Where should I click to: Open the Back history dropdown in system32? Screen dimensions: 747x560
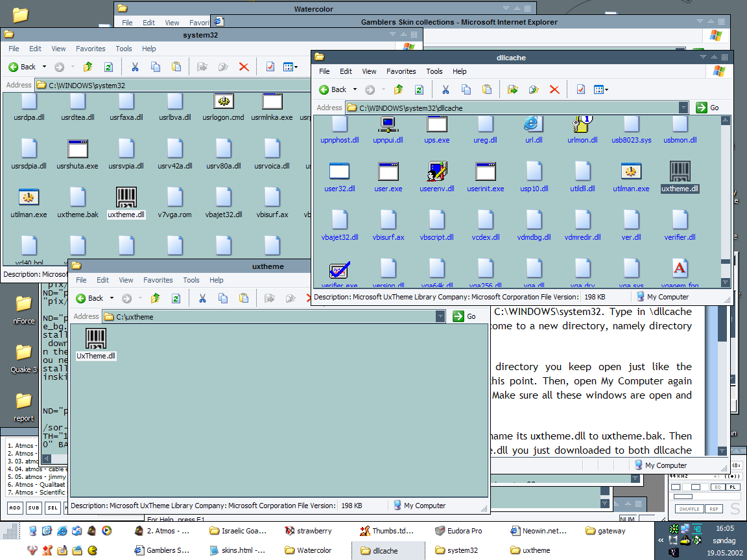click(x=44, y=67)
